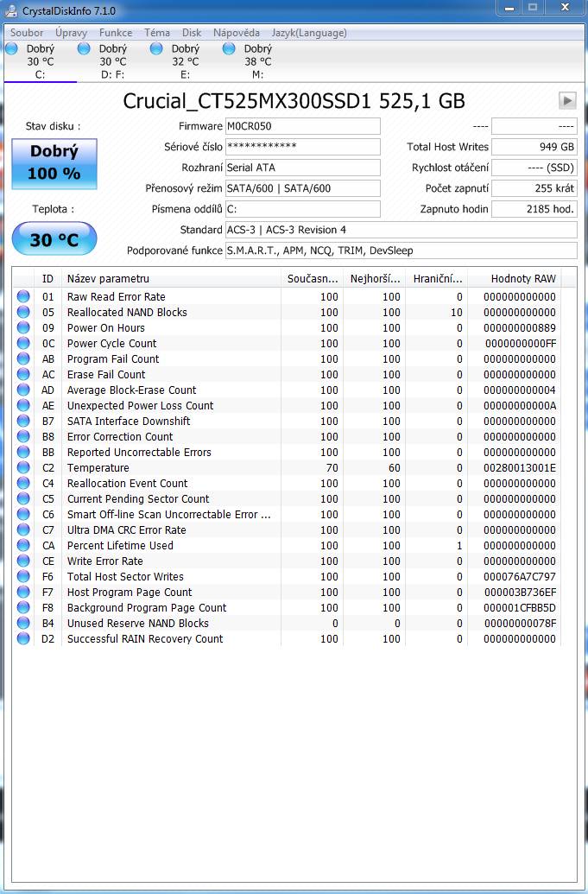The height and width of the screenshot is (894, 588).
Task: Click status icon for Unused Reserve NAND Blocks
Action: [x=23, y=623]
